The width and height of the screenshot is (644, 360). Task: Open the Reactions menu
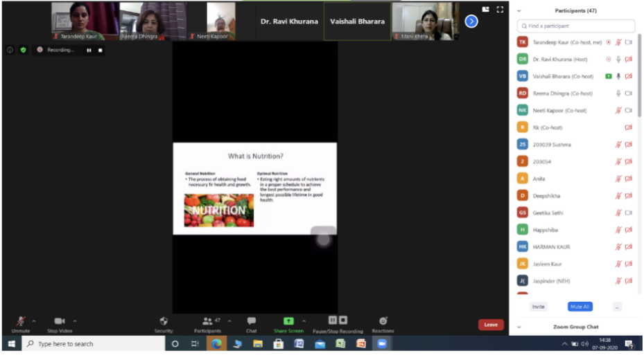383,321
